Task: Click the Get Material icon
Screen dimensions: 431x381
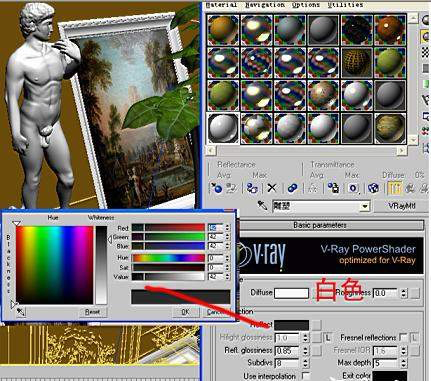Action: click(x=216, y=188)
